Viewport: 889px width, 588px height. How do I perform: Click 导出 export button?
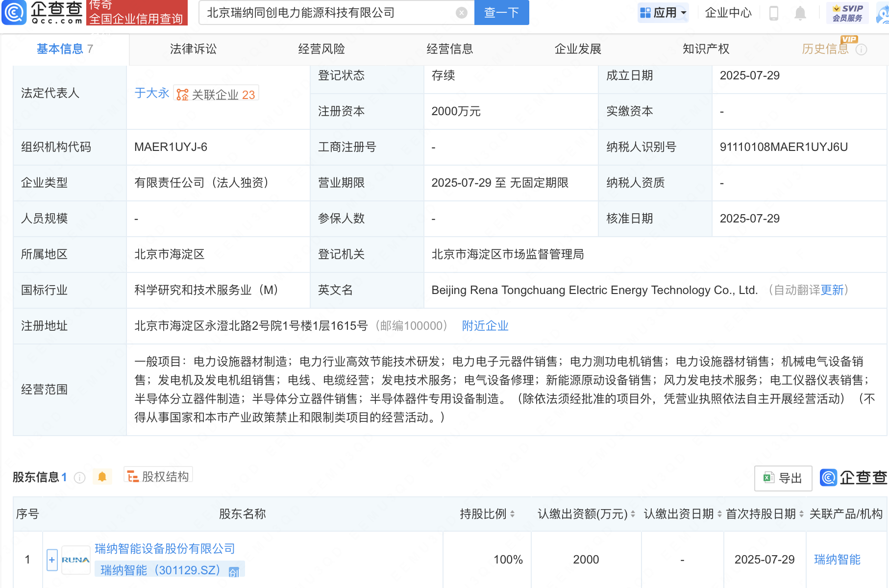click(783, 478)
